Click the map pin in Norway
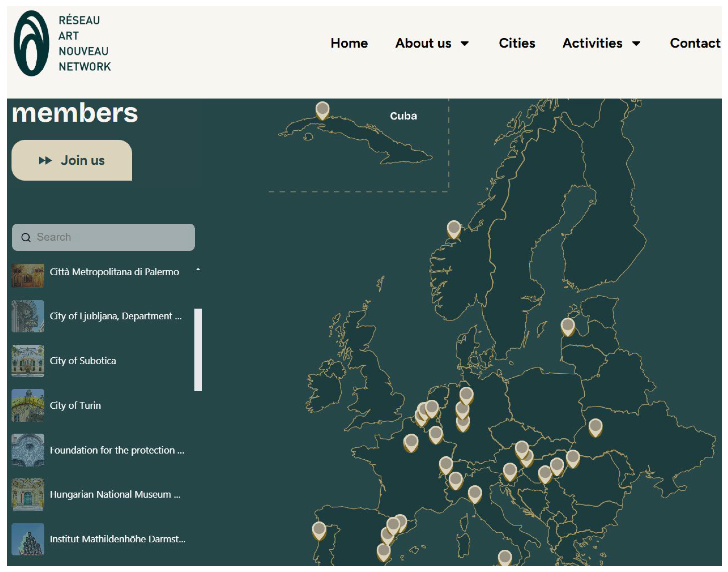This screenshot has height=572, width=728. [454, 229]
